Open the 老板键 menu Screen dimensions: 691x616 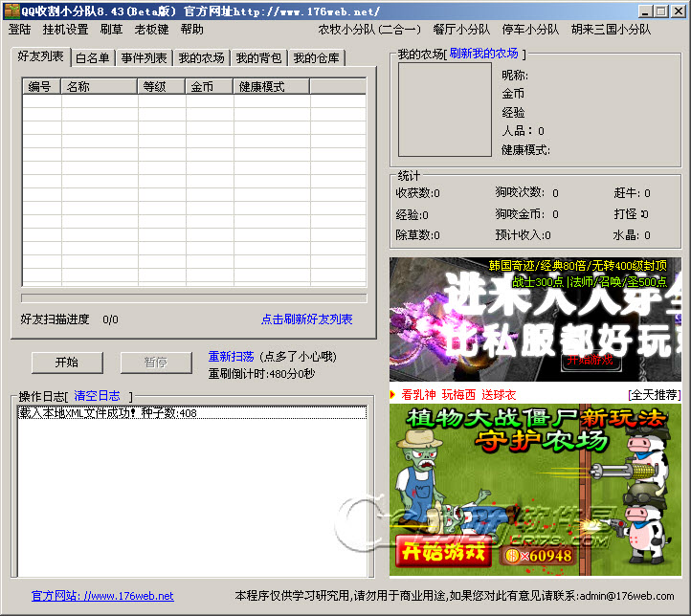151,30
